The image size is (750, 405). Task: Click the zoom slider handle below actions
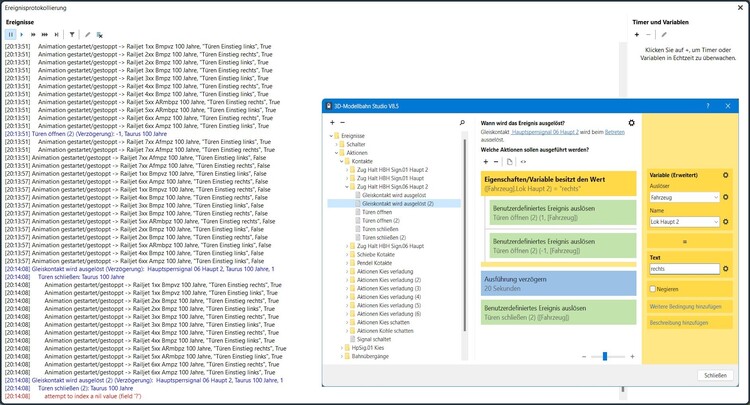tap(604, 356)
